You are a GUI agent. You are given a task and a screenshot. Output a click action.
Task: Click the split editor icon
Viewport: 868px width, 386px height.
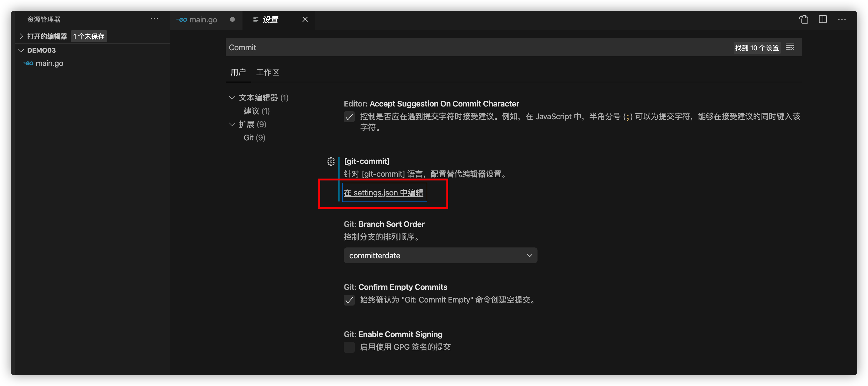tap(823, 20)
